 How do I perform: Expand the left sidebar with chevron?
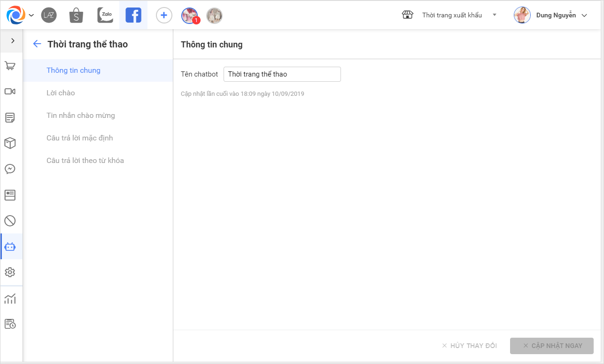[x=13, y=41]
